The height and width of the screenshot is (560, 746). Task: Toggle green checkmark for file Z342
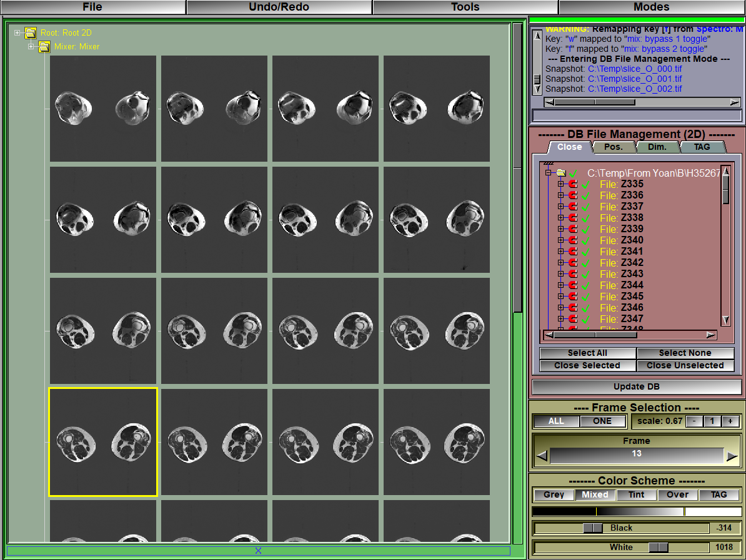(x=585, y=263)
